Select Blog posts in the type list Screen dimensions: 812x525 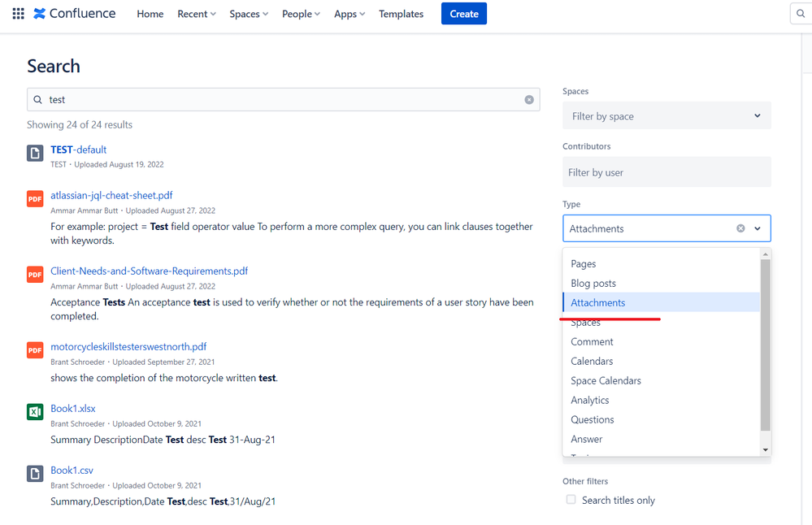(x=661, y=283)
